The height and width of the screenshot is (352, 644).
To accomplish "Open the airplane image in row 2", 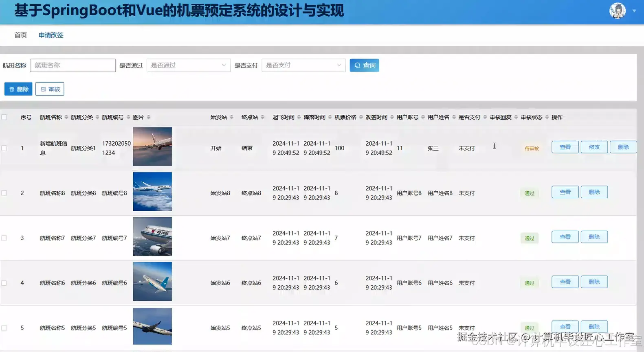I will [152, 192].
